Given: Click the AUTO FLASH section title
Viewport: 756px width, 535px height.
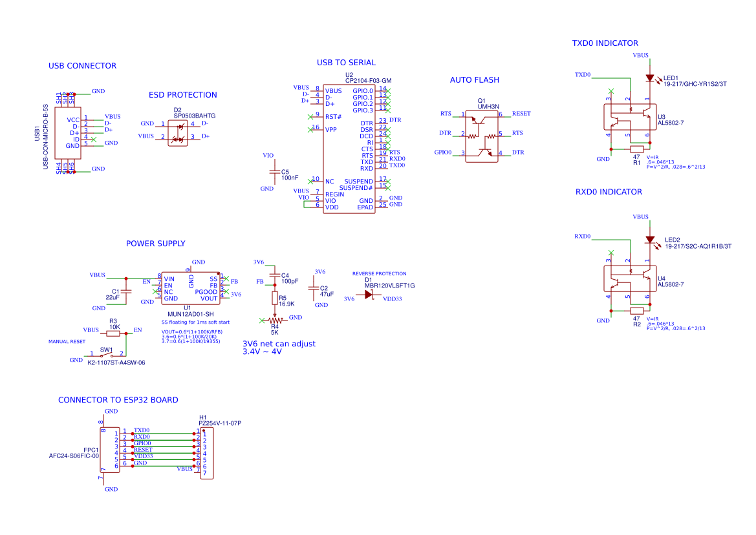Looking at the screenshot, I should (475, 80).
